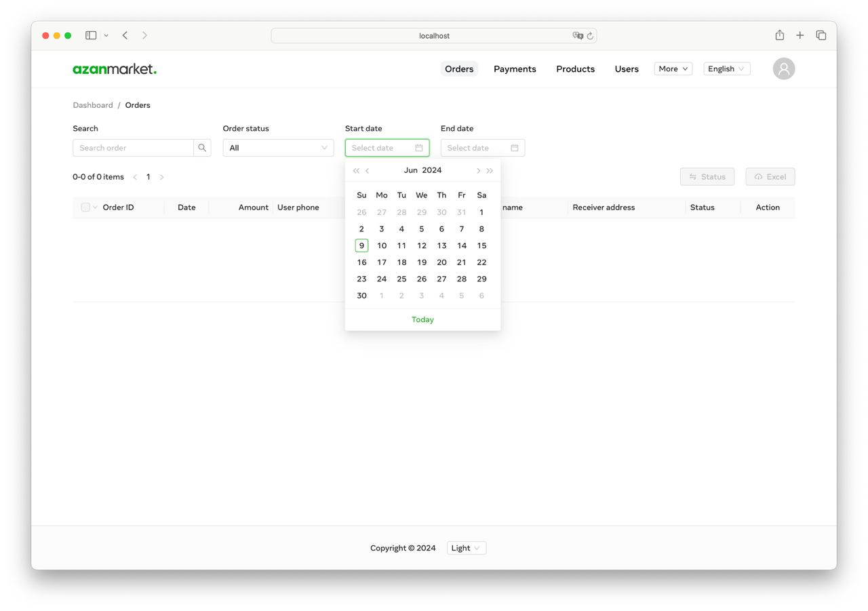
Task: Open the calendar icon in Start date field
Action: coord(420,147)
